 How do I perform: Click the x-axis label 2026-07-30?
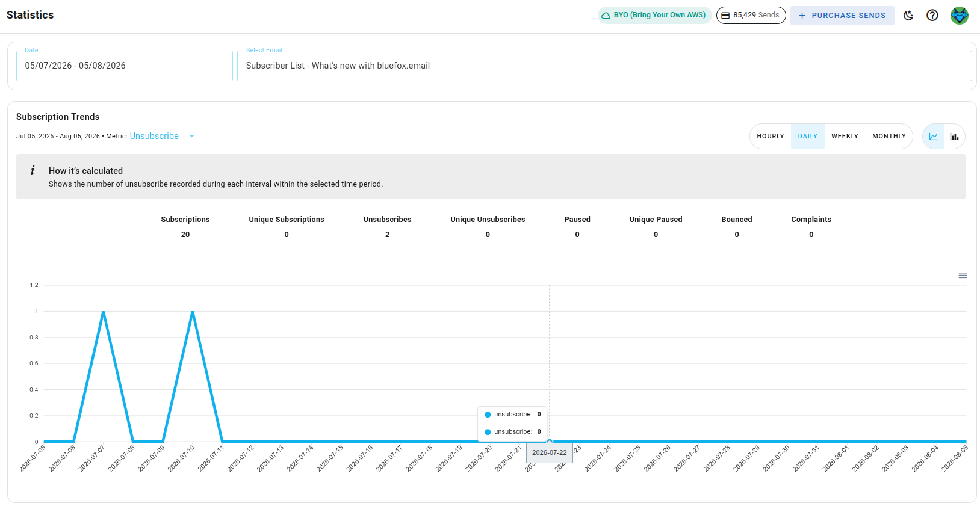pos(776,458)
